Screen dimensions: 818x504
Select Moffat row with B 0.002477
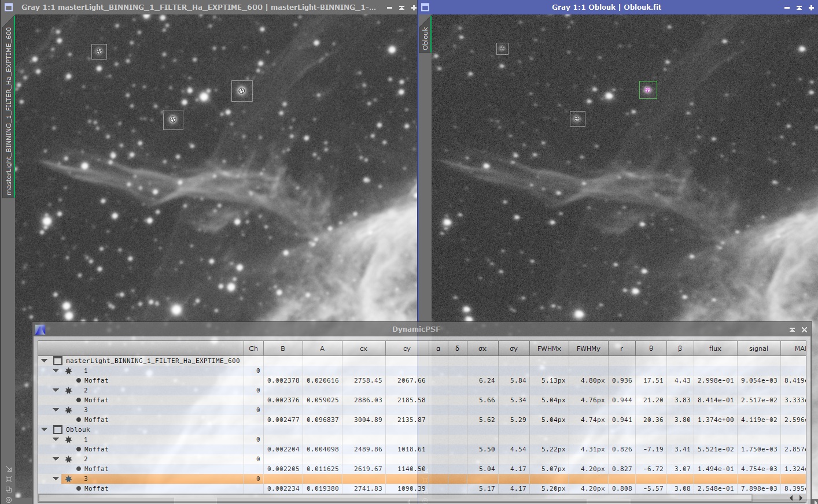pyautogui.click(x=422, y=420)
